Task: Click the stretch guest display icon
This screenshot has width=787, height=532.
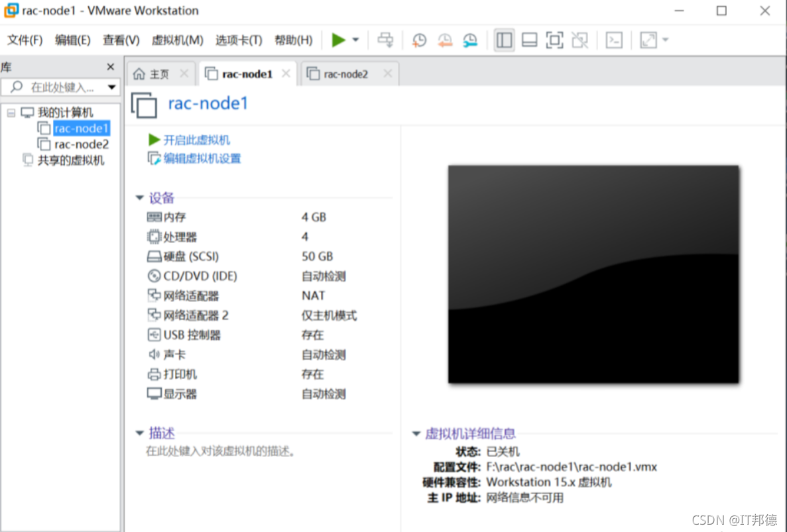Action: [x=648, y=40]
